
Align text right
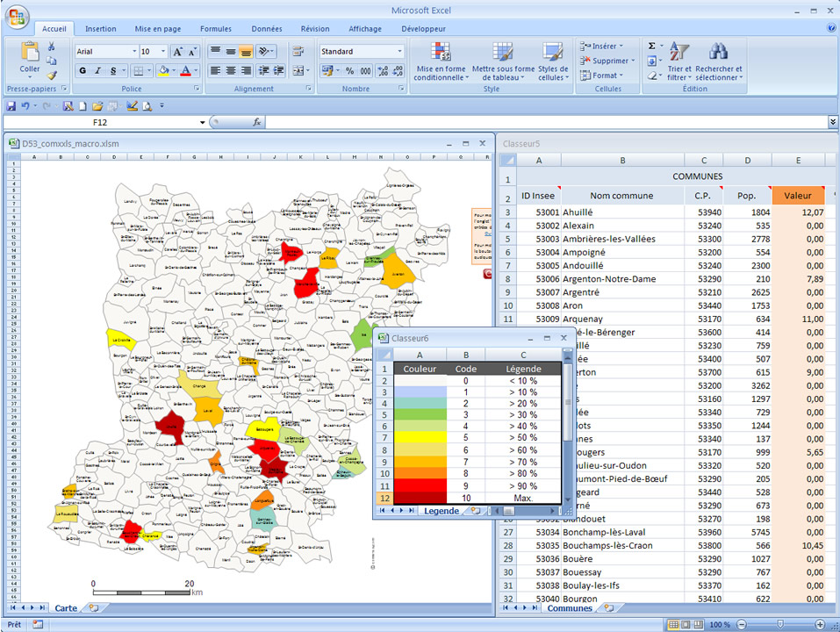click(246, 70)
